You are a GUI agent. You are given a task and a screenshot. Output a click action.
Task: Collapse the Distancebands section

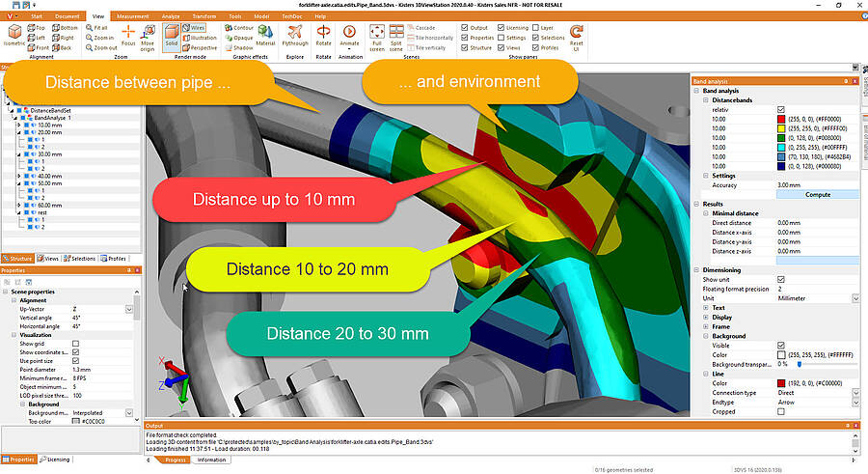(706, 100)
